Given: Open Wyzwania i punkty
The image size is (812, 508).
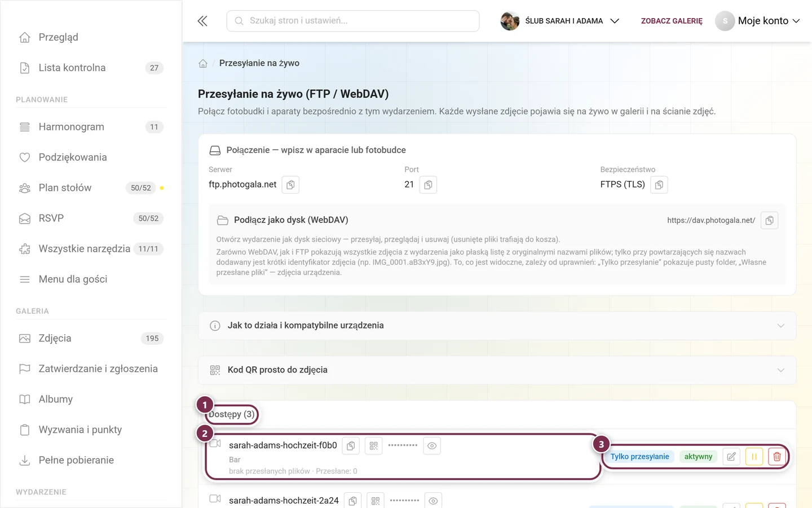Looking at the screenshot, I should pos(91,430).
